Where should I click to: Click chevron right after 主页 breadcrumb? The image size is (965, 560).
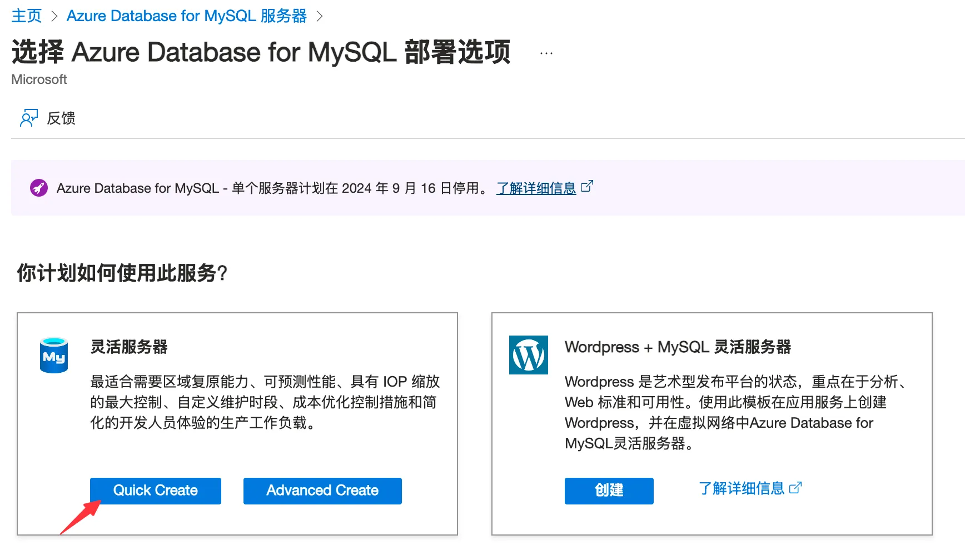pyautogui.click(x=54, y=16)
